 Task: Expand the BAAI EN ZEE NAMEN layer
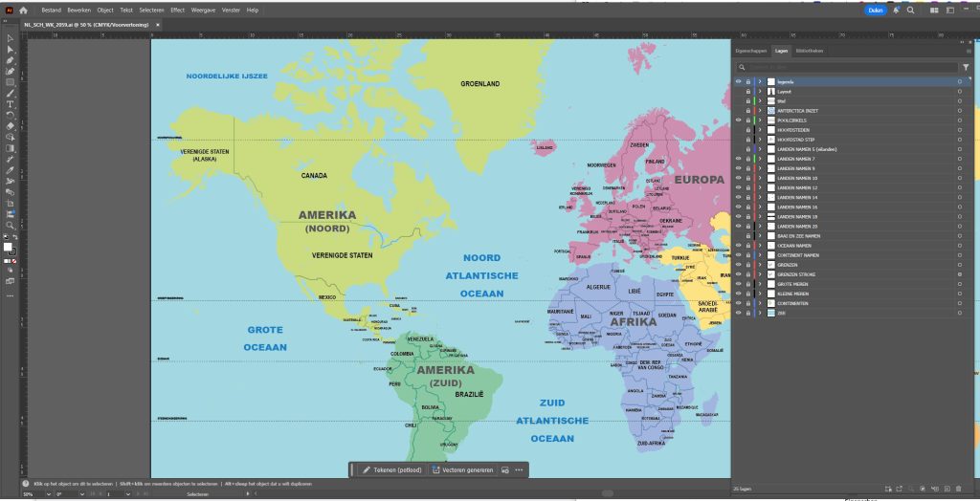click(760, 235)
